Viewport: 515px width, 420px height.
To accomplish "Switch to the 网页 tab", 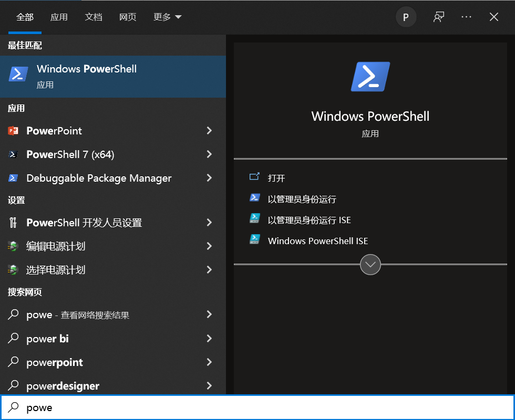I will (128, 17).
